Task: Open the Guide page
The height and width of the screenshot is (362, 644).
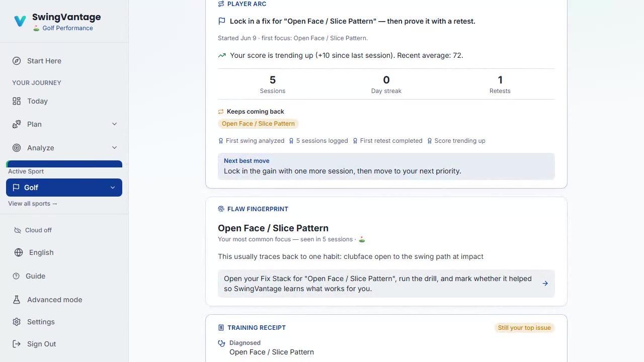Action: pos(64,276)
